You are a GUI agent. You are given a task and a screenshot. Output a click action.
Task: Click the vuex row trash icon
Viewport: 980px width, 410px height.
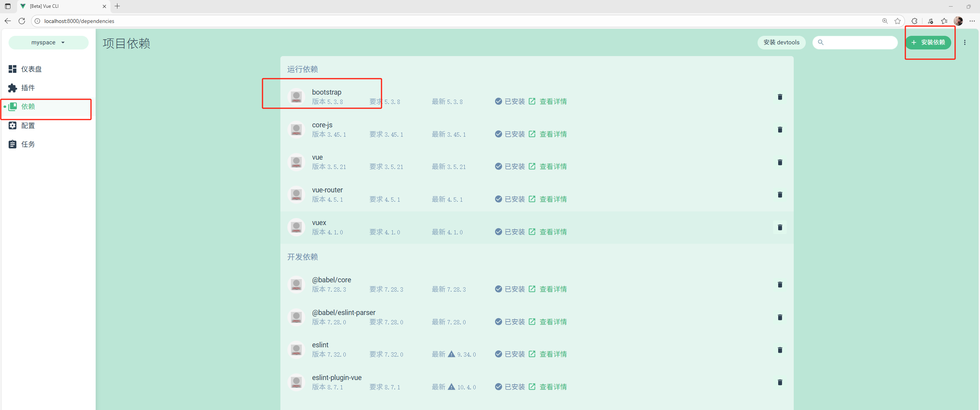pyautogui.click(x=780, y=227)
